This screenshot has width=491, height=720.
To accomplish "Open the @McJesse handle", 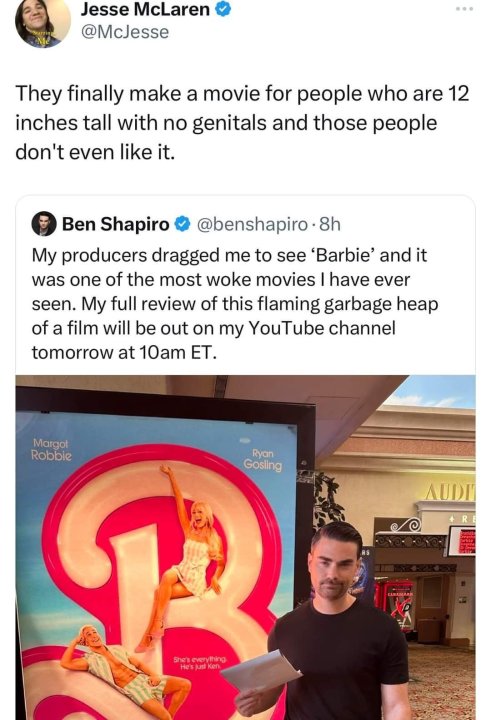I will (125, 32).
